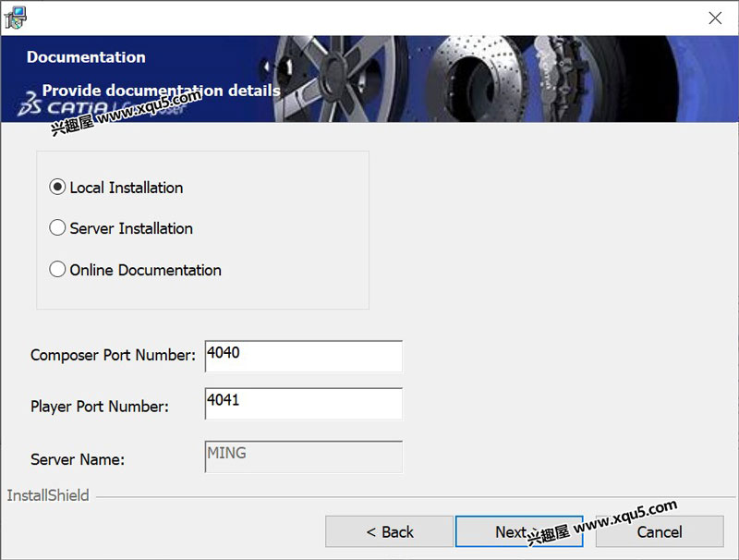Image resolution: width=739 pixels, height=560 pixels.
Task: Click the Server Name field showing MING
Action: pos(304,457)
